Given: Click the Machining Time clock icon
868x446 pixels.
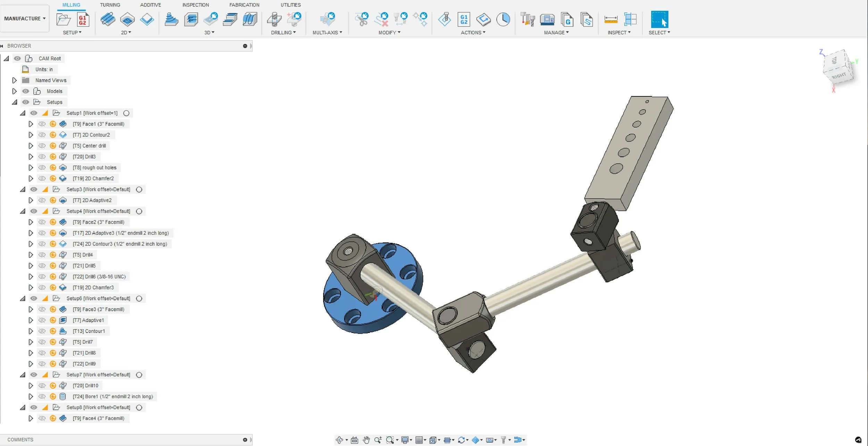Looking at the screenshot, I should coord(503,20).
